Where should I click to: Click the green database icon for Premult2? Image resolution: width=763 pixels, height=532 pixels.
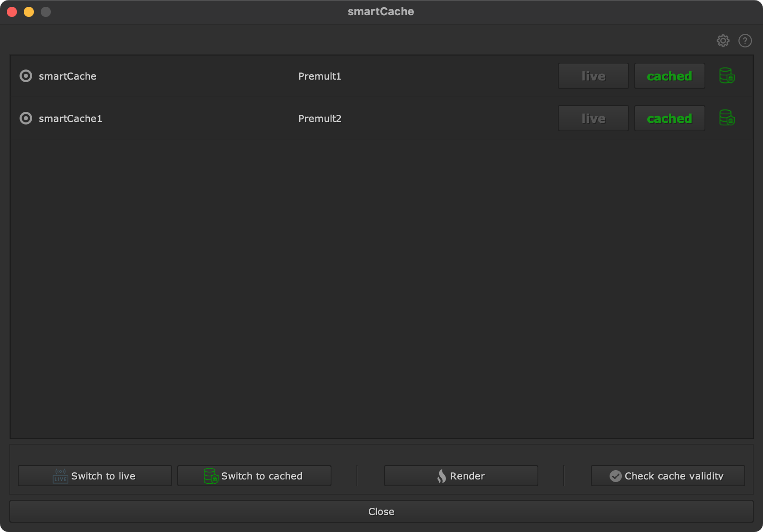tap(727, 118)
